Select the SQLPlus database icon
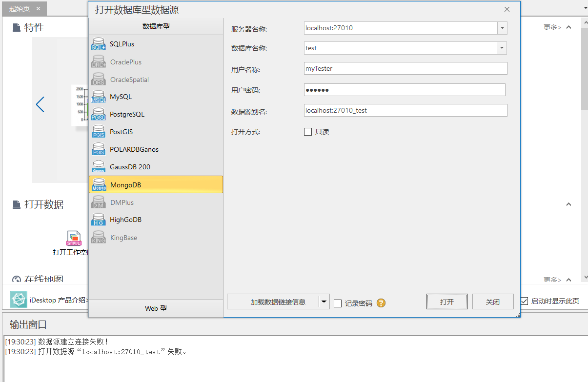Image resolution: width=588 pixels, height=382 pixels. point(99,44)
